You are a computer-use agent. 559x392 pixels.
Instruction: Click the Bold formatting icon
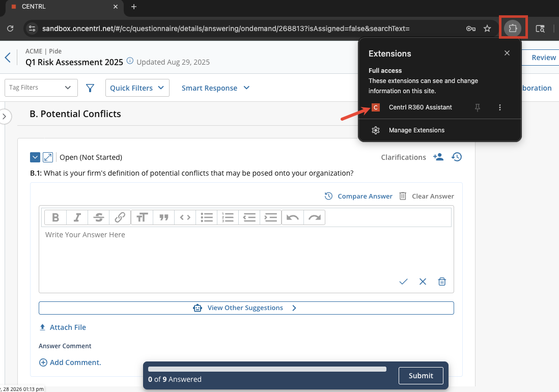click(x=55, y=217)
